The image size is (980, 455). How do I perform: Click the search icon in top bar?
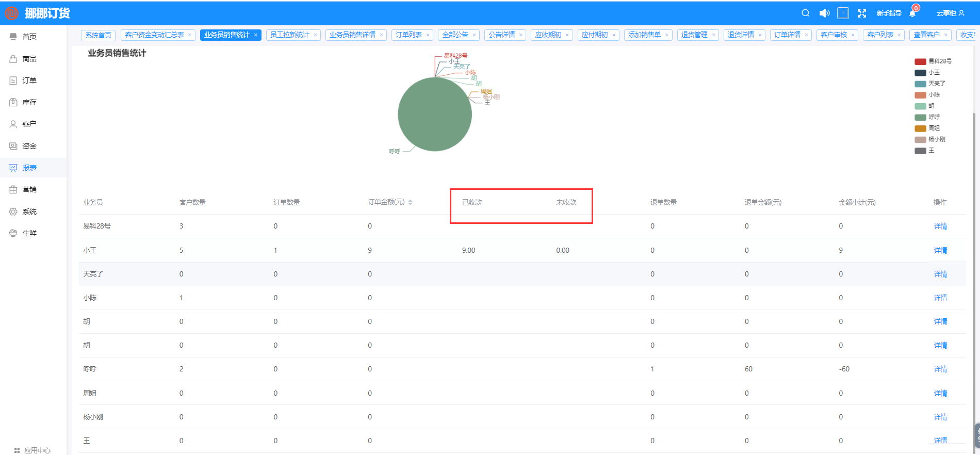click(x=805, y=13)
